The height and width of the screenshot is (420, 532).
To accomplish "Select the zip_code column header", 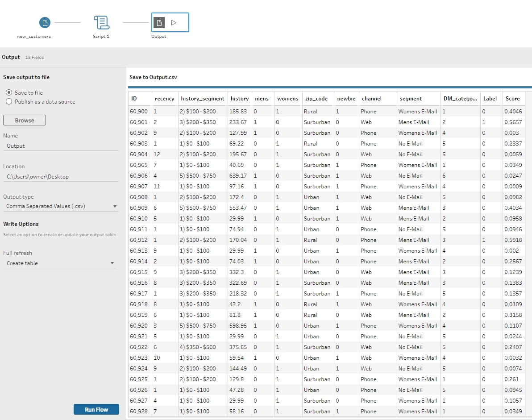I will coord(316,99).
